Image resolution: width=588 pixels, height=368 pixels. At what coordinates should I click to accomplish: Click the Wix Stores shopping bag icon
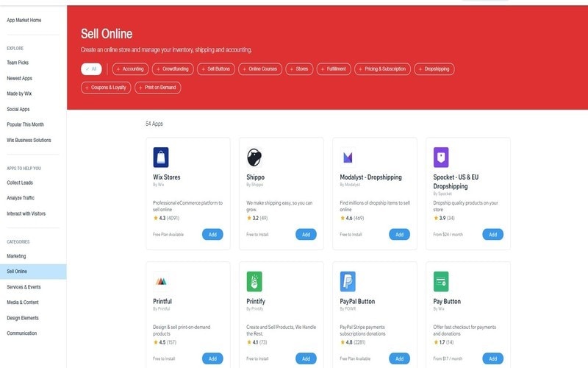click(x=161, y=157)
